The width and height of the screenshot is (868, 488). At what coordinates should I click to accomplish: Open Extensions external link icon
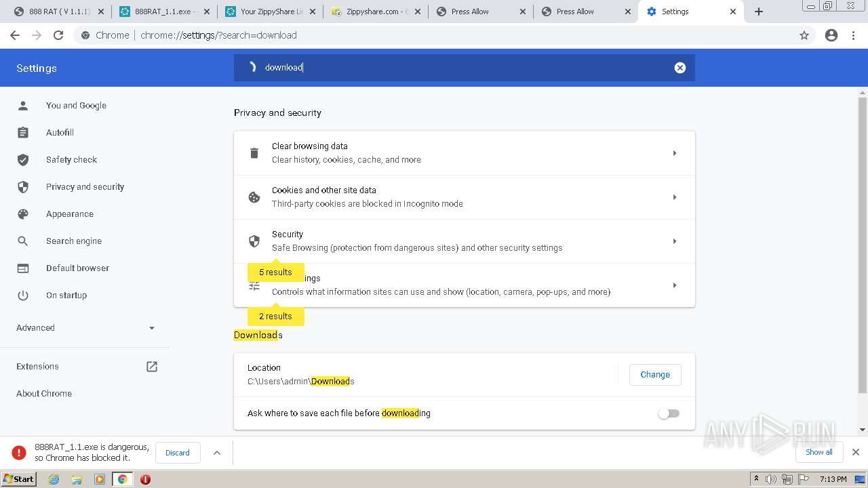pos(152,367)
